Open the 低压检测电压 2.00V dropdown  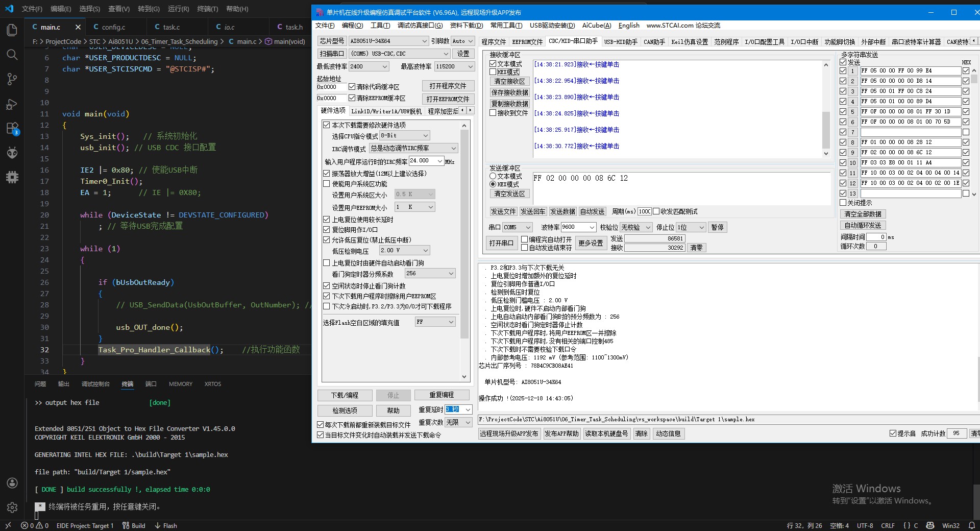tap(404, 250)
